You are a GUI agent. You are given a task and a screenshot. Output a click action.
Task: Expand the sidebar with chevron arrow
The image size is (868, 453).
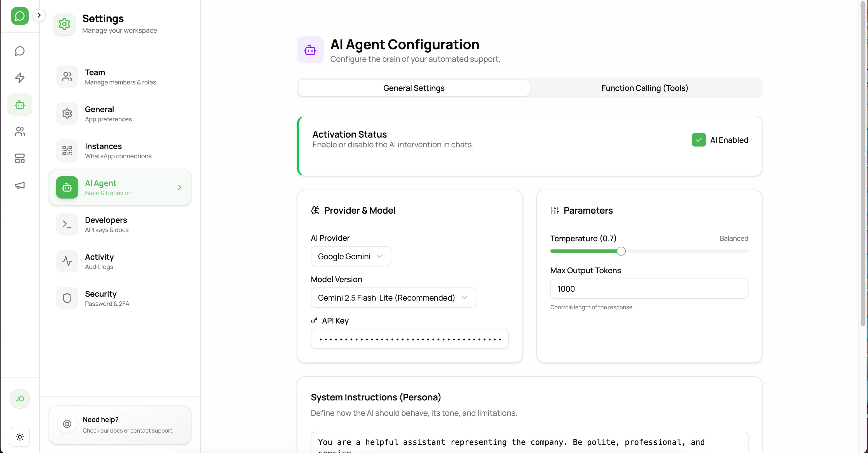click(x=39, y=15)
